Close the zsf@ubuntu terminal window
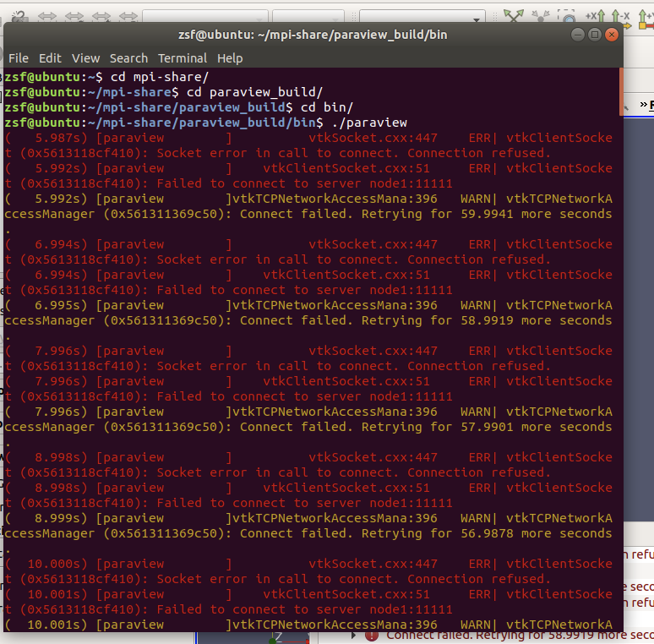 point(611,35)
